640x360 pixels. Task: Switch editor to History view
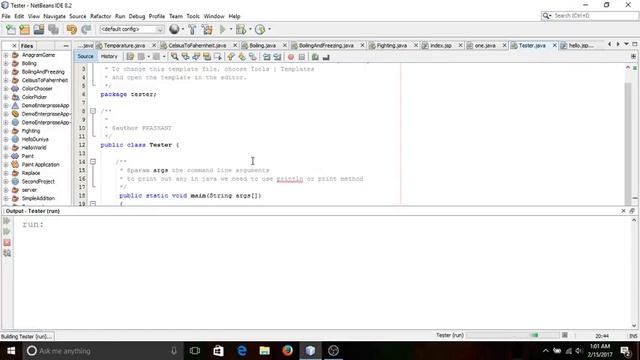click(x=109, y=57)
